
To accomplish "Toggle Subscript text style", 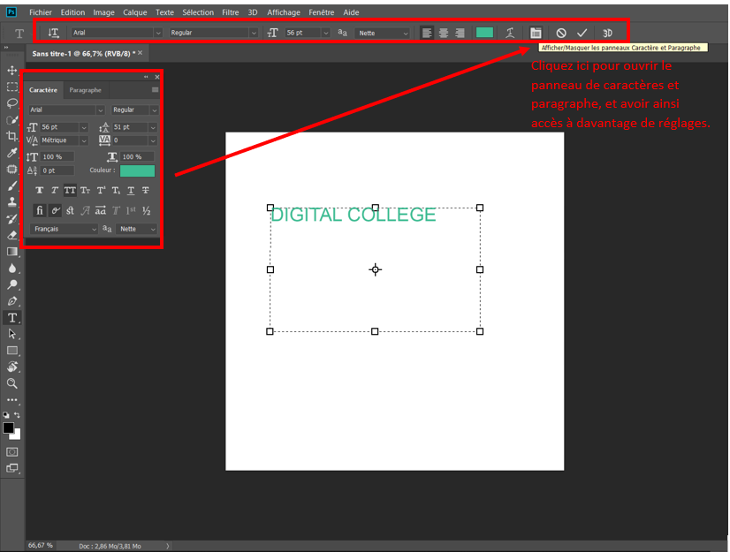I will (116, 190).
